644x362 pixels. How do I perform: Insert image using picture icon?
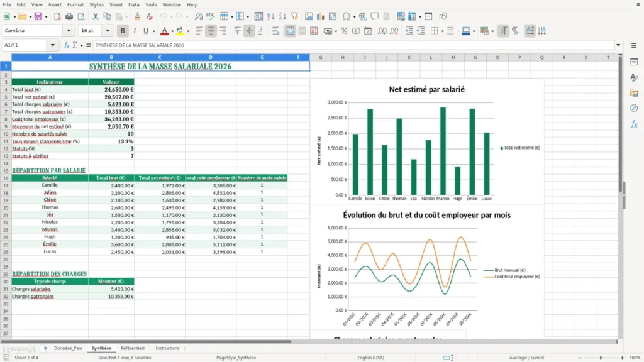309,16
